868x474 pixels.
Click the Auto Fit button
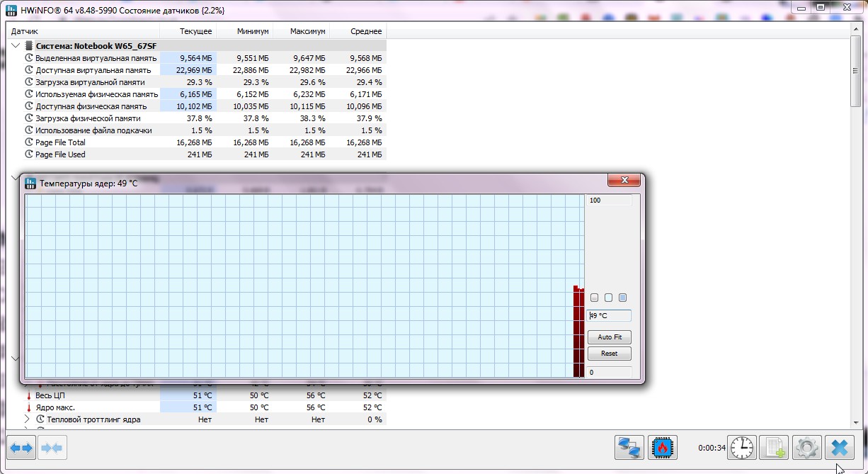click(x=610, y=337)
